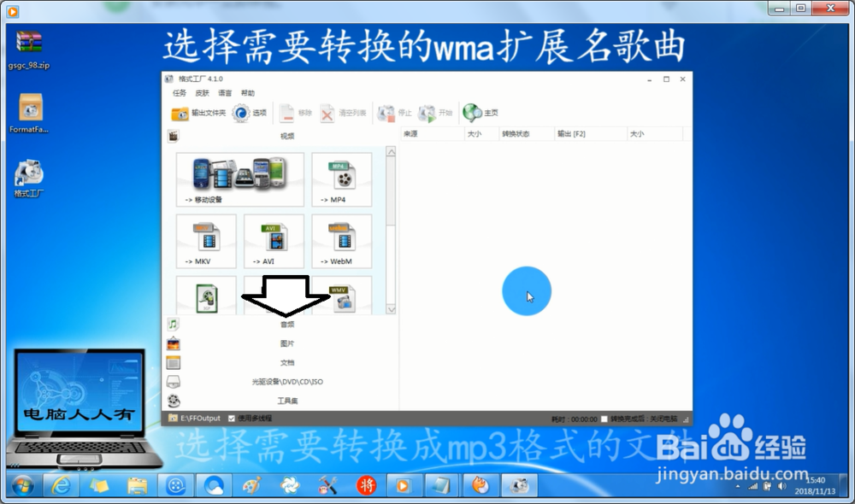Click the output [F2] column header
Screen dimensions: 855x504
591,134
